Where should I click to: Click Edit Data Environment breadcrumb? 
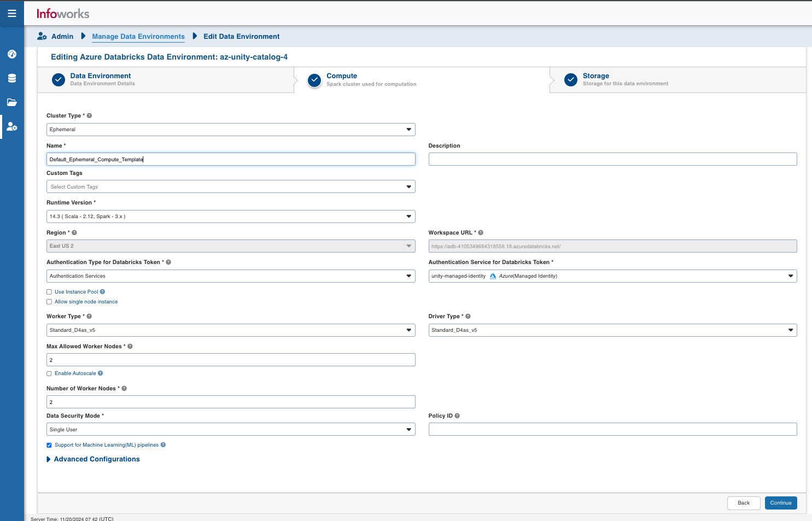pos(241,36)
